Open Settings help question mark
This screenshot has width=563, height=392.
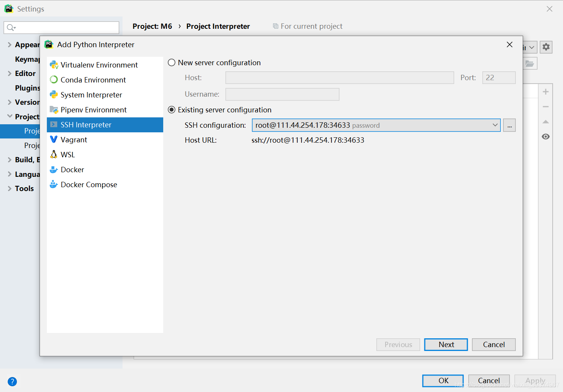12,382
